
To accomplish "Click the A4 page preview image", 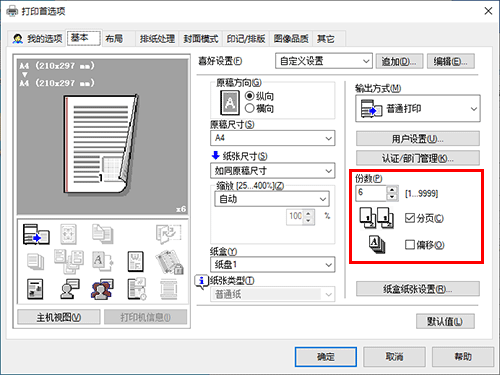I will [x=101, y=144].
